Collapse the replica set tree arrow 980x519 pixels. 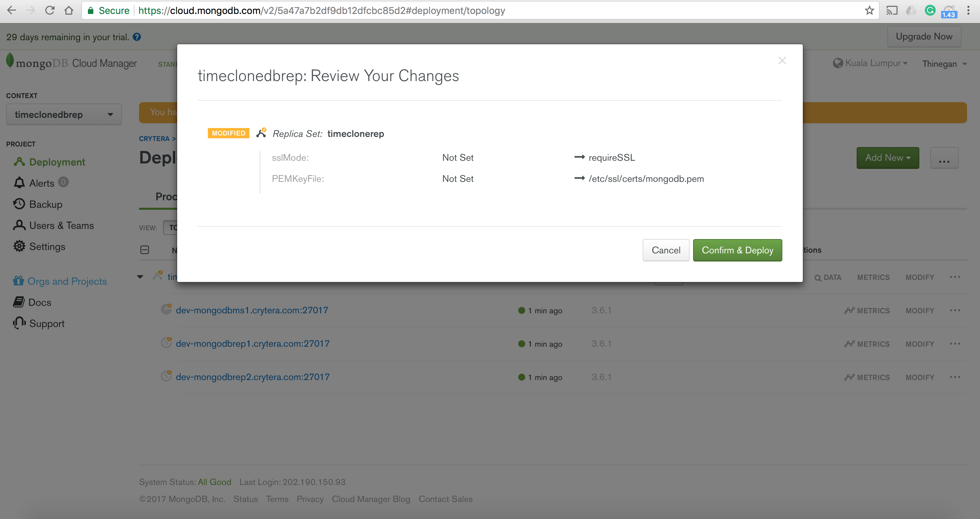click(140, 277)
